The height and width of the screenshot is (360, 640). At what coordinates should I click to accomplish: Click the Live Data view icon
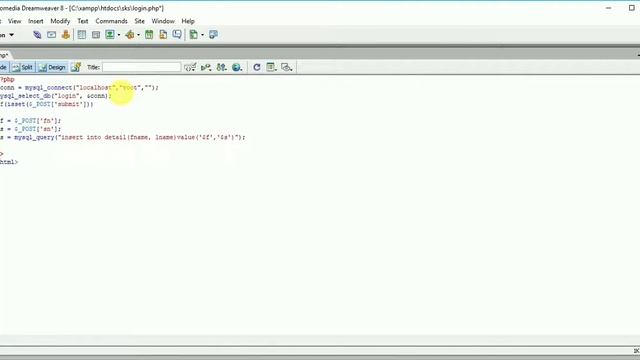point(76,67)
